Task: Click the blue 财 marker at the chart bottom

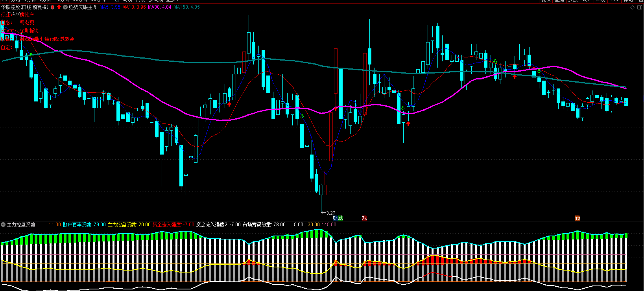Action: tap(335, 218)
